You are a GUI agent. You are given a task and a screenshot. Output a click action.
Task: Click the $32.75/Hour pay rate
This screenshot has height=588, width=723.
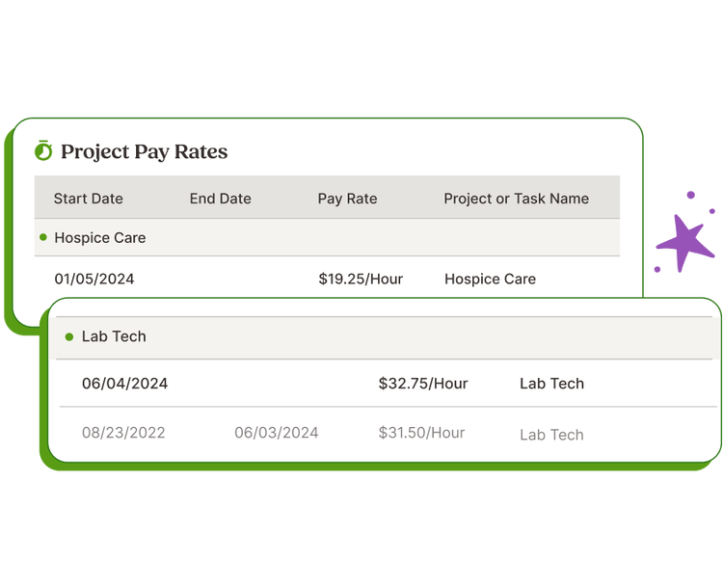pos(423,384)
